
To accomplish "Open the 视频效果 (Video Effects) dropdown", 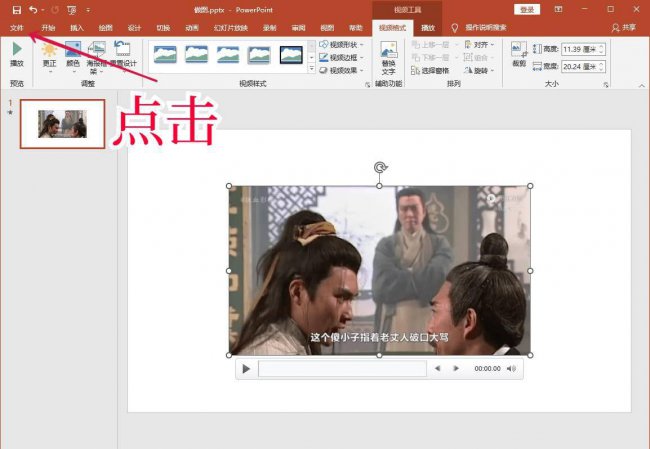I will [x=342, y=70].
